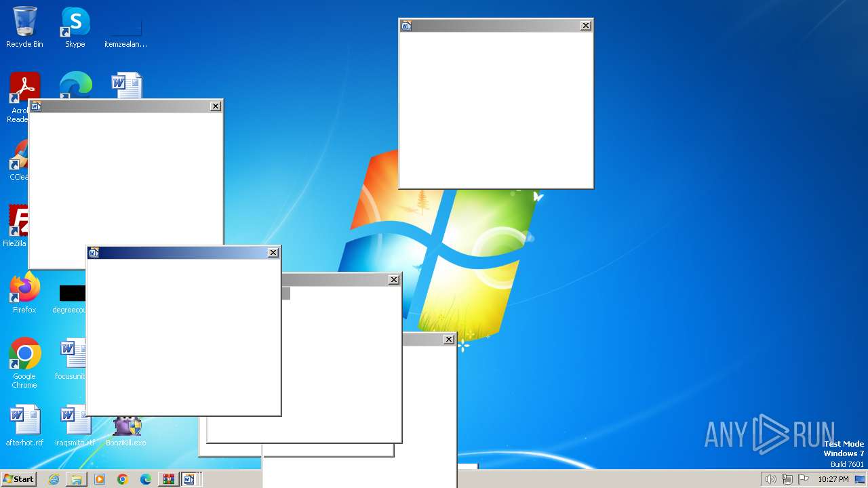
Task: Click the Word icon in the blue title bar
Action: click(x=94, y=253)
